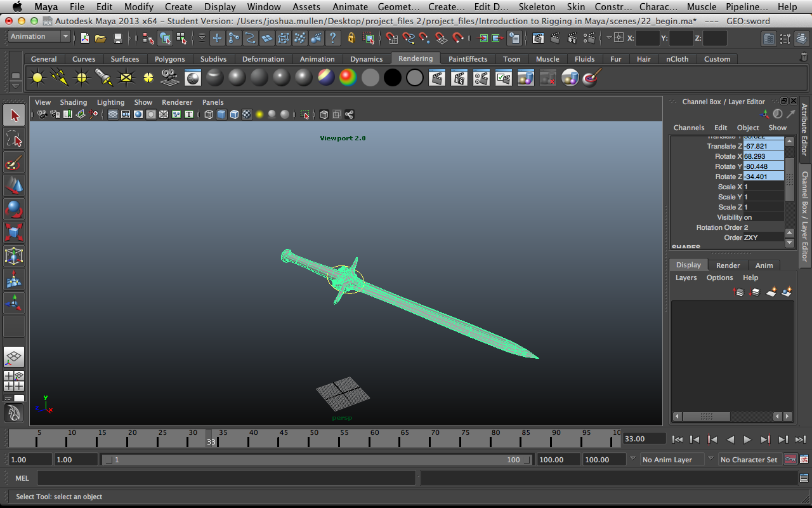Create an area light from the shelf
This screenshot has height=508, width=812.
click(x=126, y=78)
